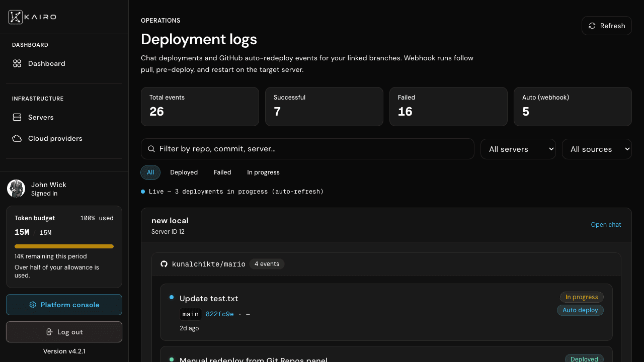Image resolution: width=644 pixels, height=362 pixels.
Task: Focus the filter by repo search field
Action: [x=307, y=149]
